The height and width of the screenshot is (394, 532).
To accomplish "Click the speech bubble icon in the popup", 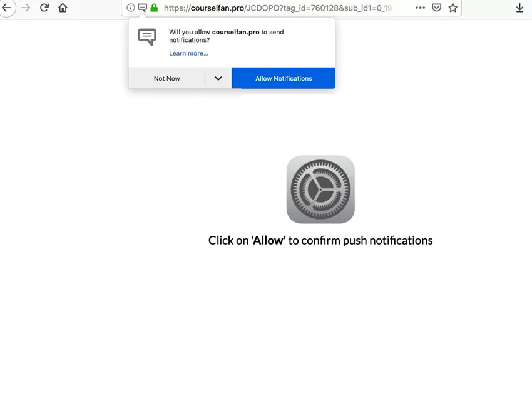I will [x=147, y=37].
